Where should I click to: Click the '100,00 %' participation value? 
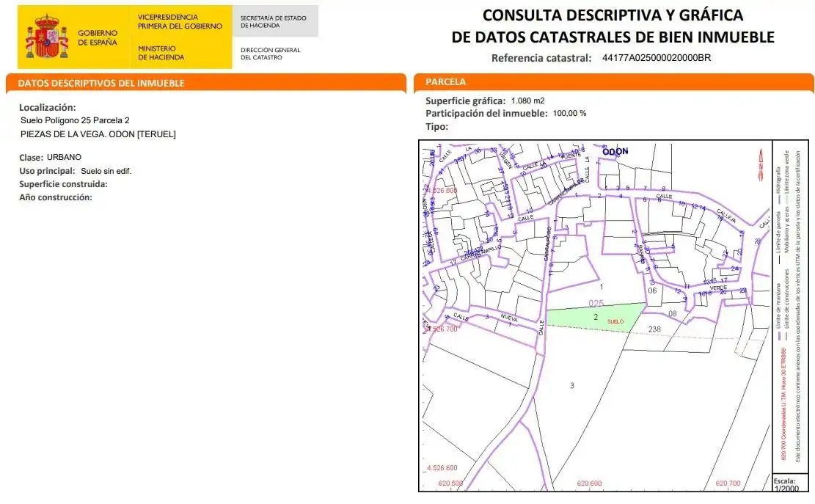[570, 113]
